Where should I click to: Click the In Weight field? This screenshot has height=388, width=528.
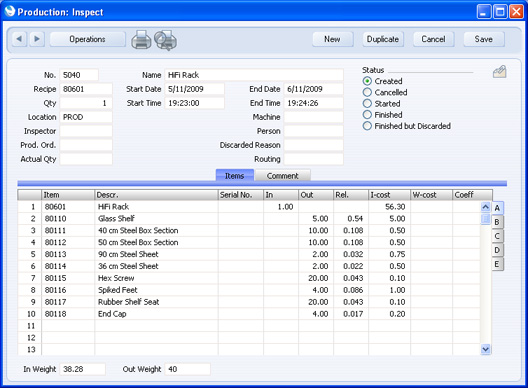pyautogui.click(x=82, y=369)
